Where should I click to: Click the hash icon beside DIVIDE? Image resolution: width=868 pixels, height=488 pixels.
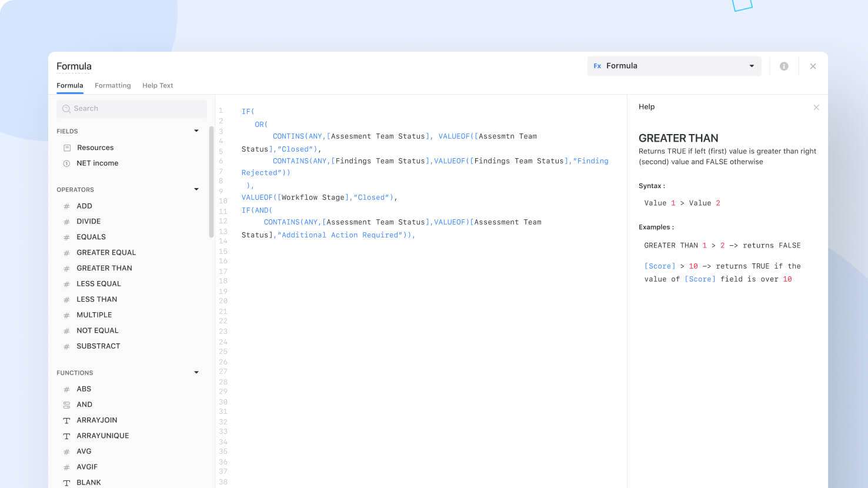pyautogui.click(x=66, y=222)
